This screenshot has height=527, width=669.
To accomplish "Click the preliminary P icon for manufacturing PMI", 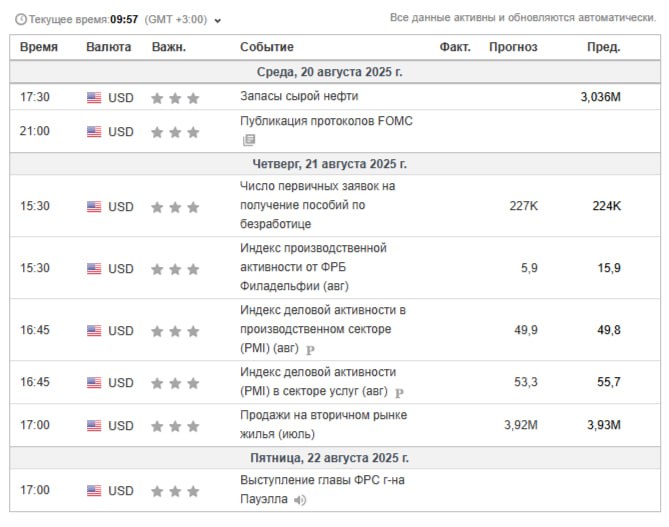I will point(311,350).
